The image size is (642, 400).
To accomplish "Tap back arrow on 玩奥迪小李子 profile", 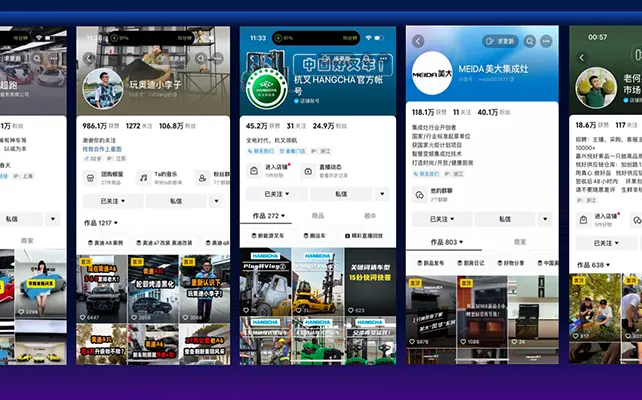I will [89, 59].
